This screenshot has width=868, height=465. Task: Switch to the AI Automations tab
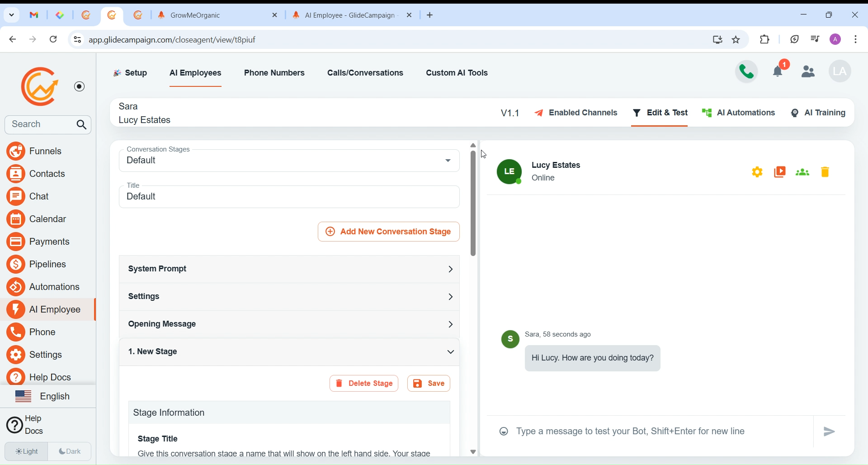pyautogui.click(x=739, y=113)
